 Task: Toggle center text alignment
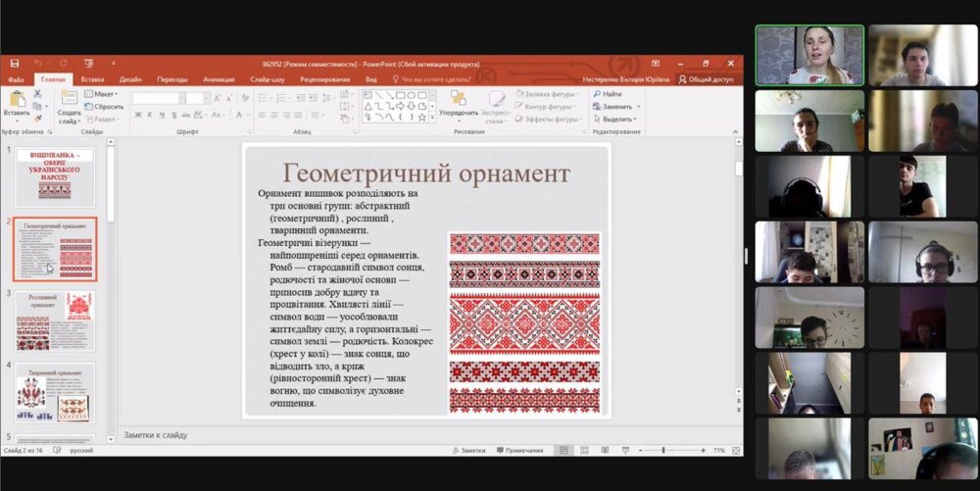click(x=273, y=115)
